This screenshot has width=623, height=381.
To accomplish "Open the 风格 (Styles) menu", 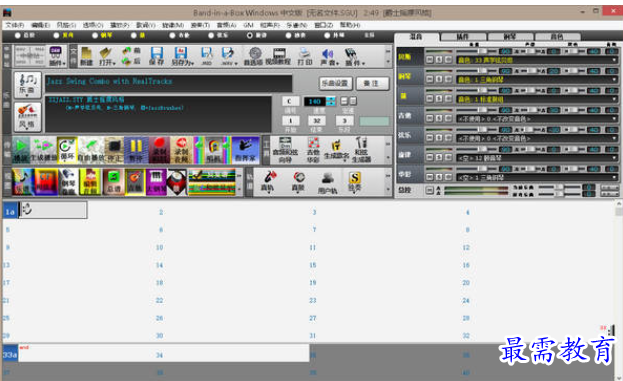I will coord(66,25).
